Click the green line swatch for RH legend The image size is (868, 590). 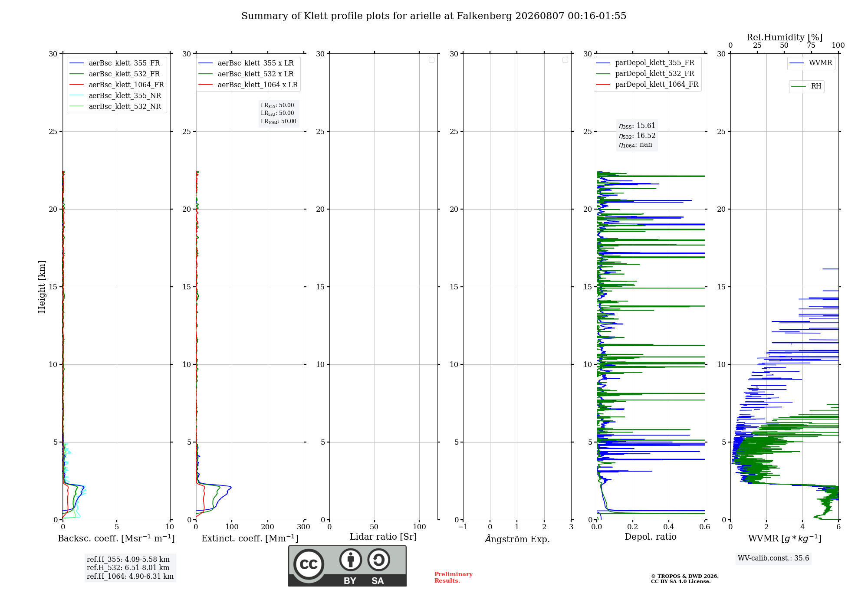(799, 87)
